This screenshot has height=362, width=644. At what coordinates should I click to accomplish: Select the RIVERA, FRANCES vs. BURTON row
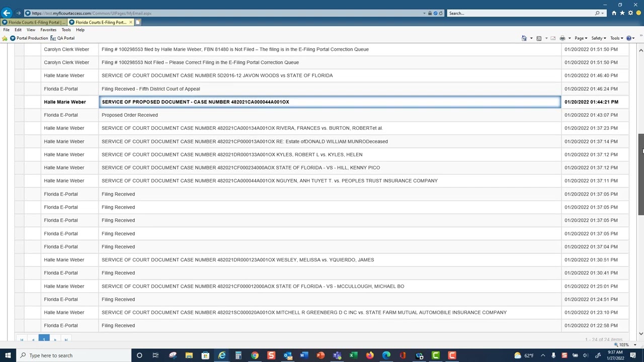tap(322, 128)
